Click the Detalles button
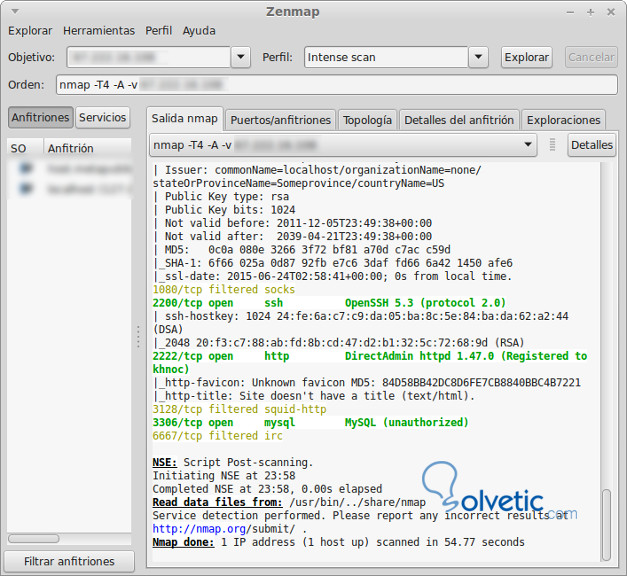 [x=591, y=145]
